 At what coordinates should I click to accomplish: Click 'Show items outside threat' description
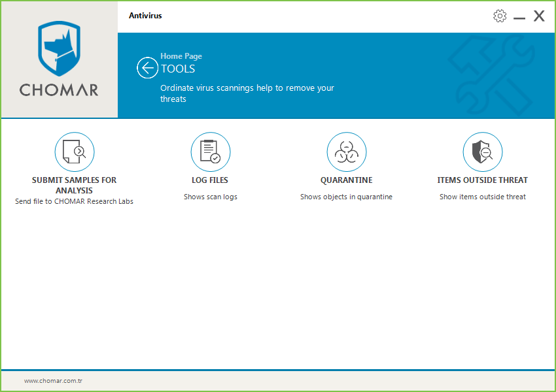(483, 197)
